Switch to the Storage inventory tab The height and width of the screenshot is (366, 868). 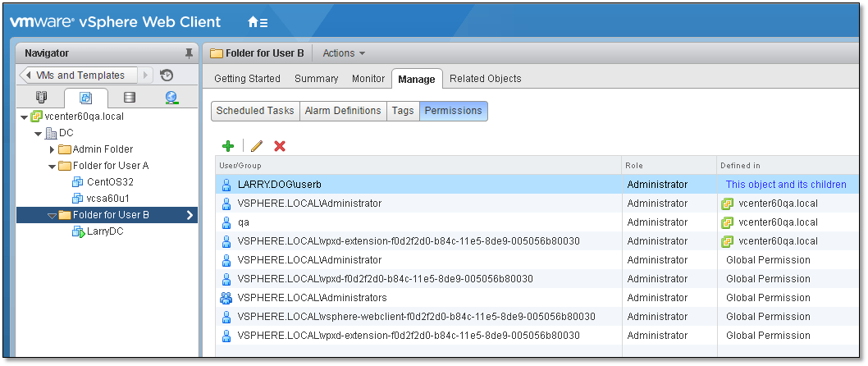pos(130,98)
